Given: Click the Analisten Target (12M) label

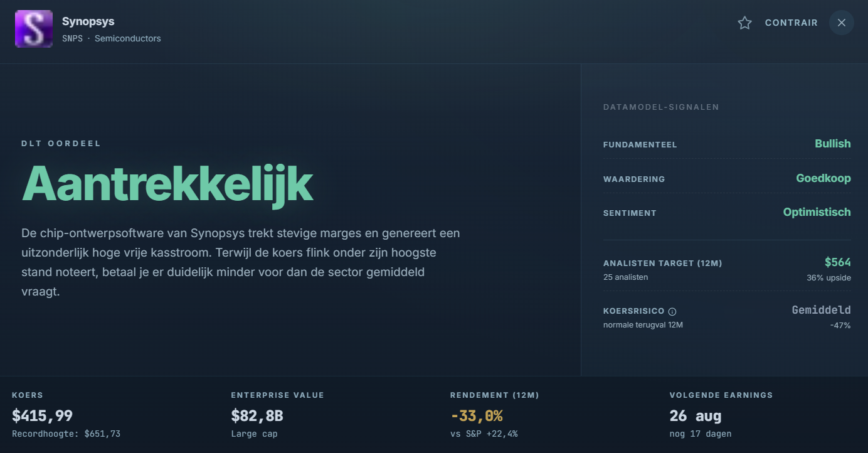Looking at the screenshot, I should [663, 264].
